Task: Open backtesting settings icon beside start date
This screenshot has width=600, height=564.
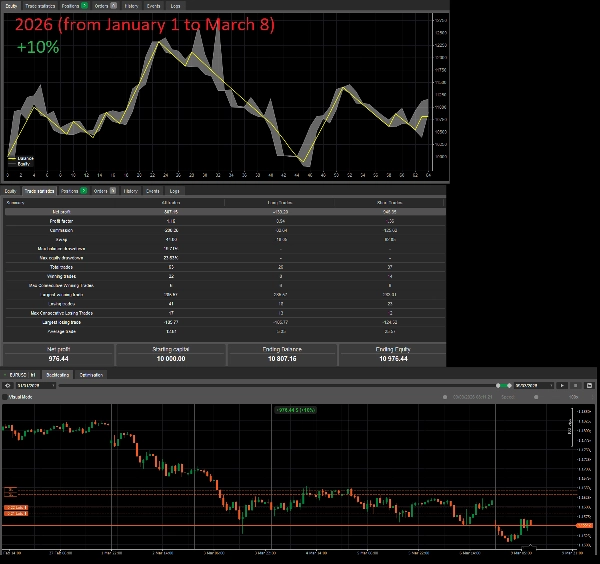Action: (8, 385)
